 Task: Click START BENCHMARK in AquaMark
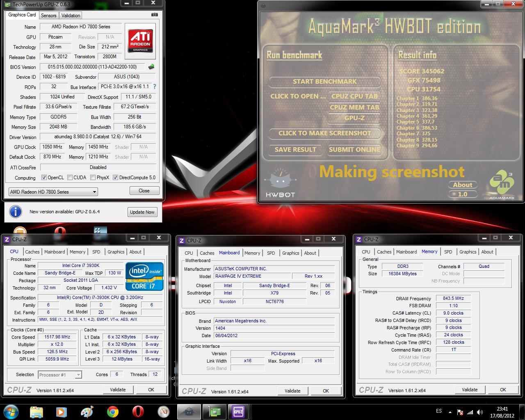coord(324,81)
